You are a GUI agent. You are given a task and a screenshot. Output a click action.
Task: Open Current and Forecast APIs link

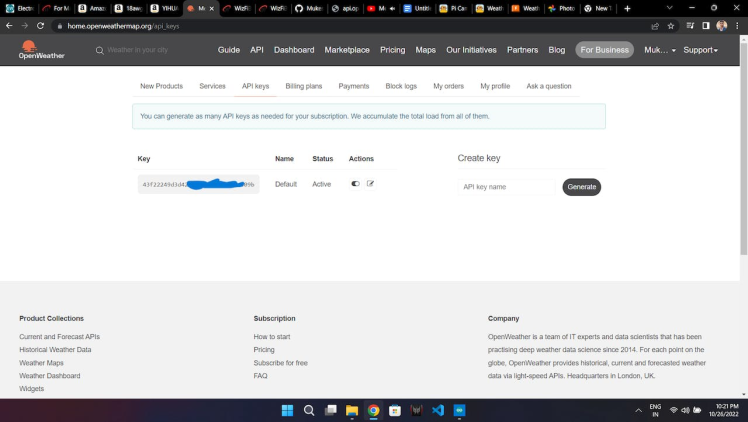tap(60, 337)
